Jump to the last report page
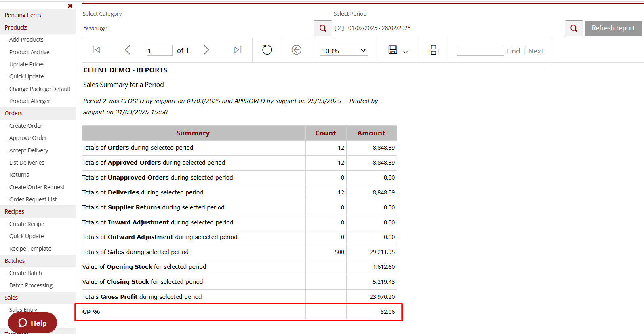 click(x=238, y=50)
